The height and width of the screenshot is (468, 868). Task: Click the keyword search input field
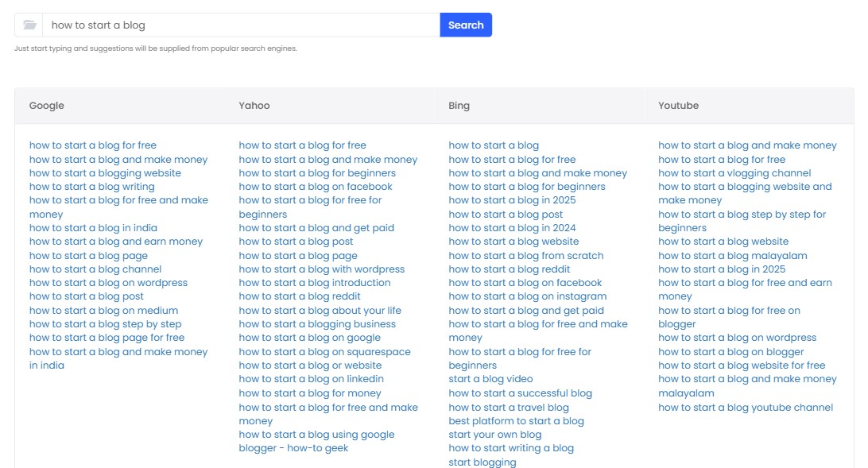242,25
